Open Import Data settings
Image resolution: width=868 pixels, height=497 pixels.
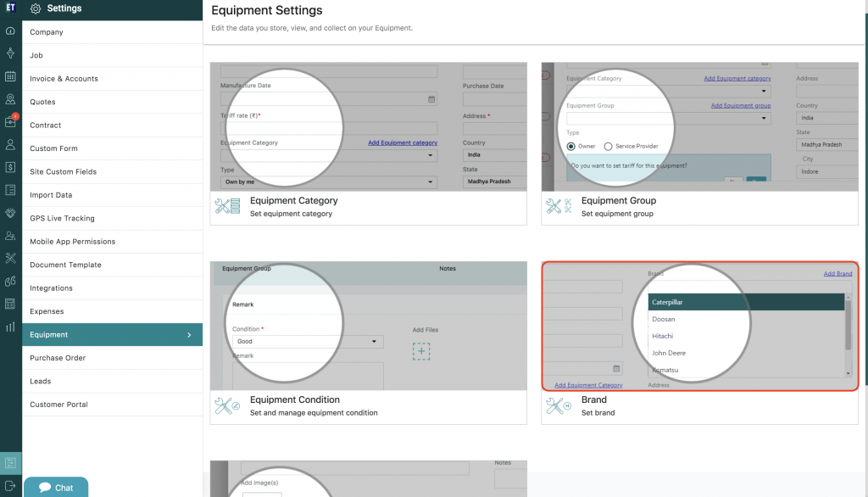tap(113, 195)
